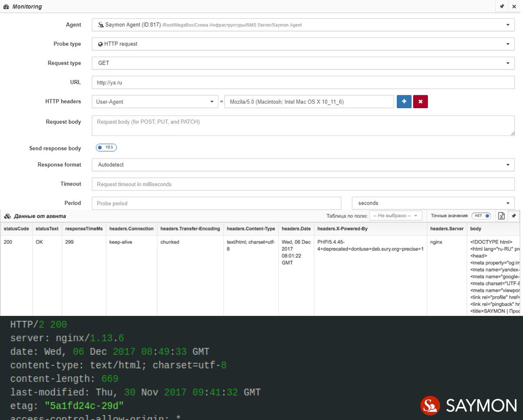
Task: Click the Probe period input field
Action: [x=217, y=203]
